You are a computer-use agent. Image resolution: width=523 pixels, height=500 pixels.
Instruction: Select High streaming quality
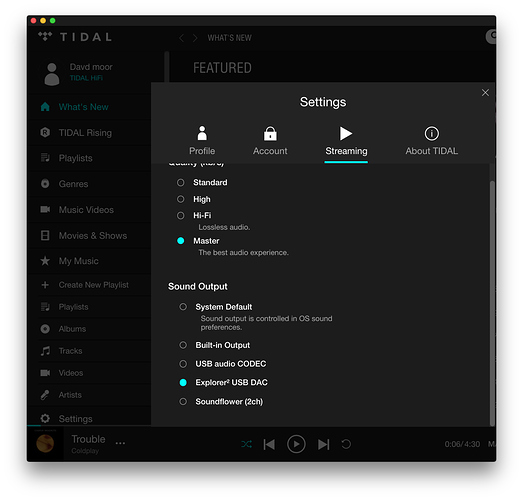180,199
